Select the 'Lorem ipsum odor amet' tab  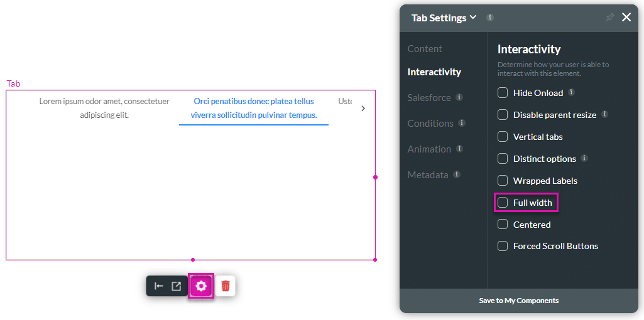click(104, 108)
